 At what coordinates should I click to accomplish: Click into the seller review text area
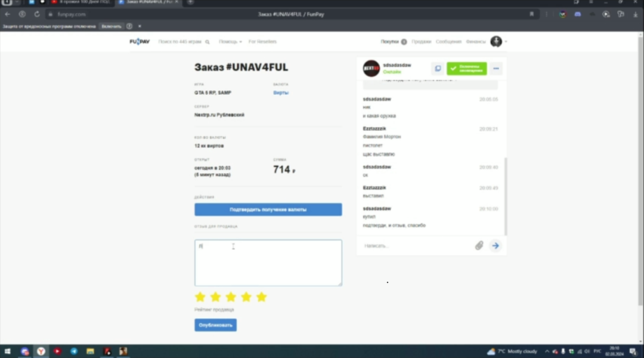(x=268, y=263)
